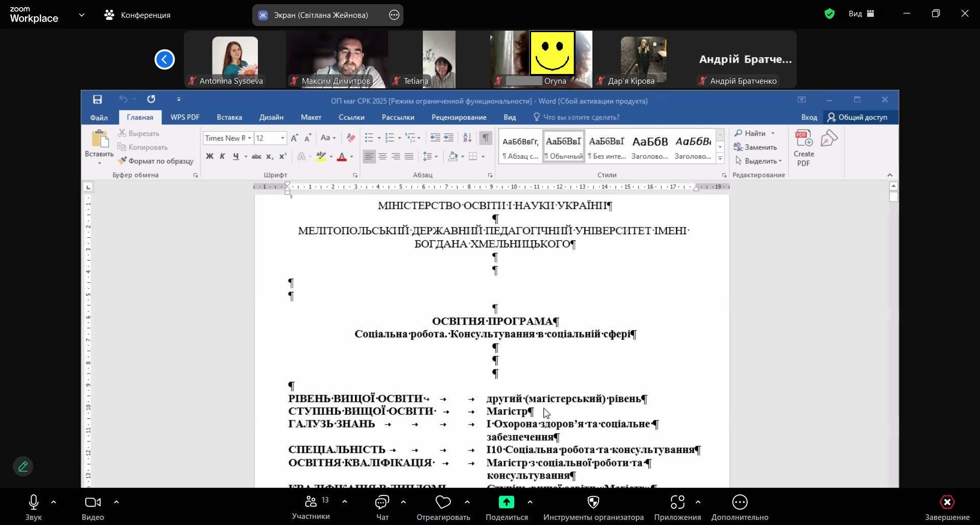Click Формат по образцу format painter
The image size is (980, 525).
pyautogui.click(x=156, y=161)
